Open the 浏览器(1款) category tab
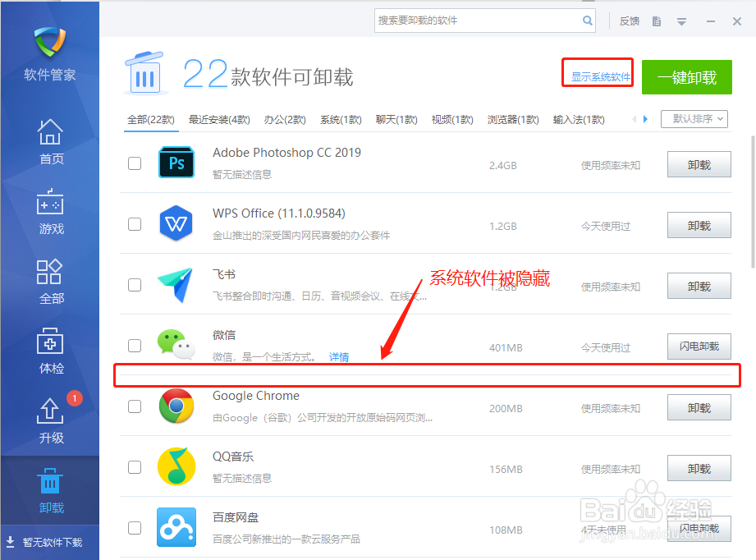 coord(512,119)
